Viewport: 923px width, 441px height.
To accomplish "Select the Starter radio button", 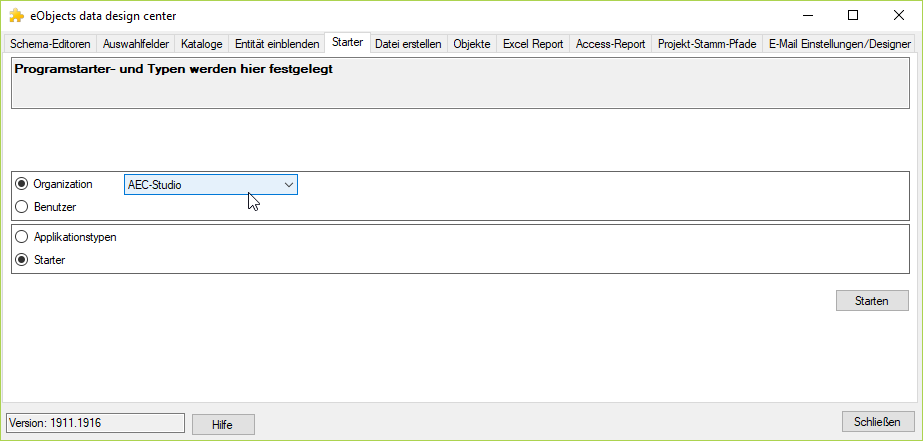I will coord(41,260).
